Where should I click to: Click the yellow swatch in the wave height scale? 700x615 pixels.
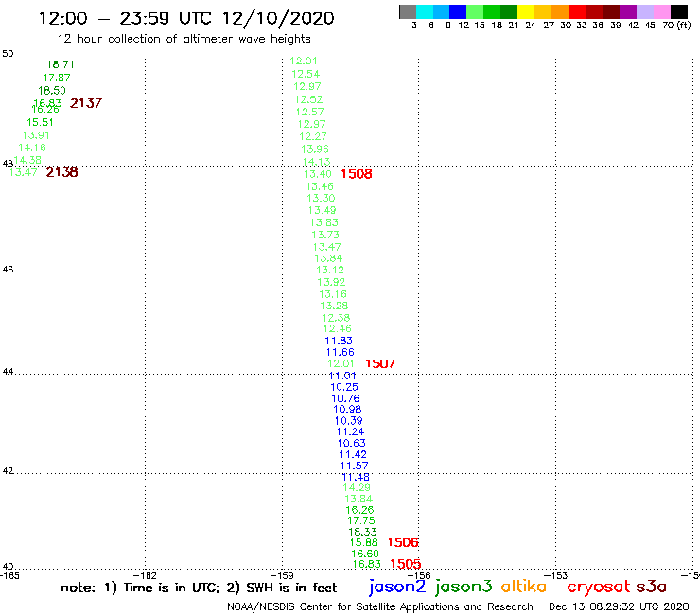tap(526, 11)
